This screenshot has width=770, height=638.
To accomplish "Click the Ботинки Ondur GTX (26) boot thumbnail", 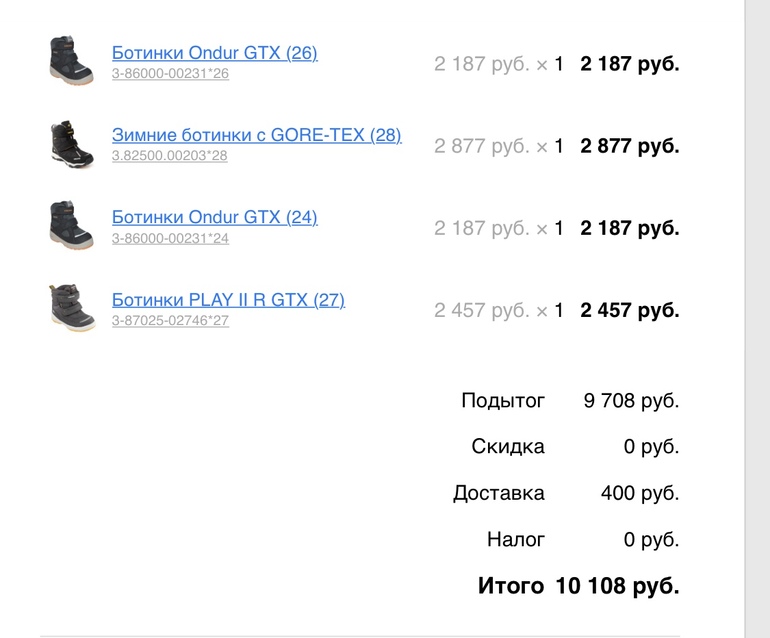I will tap(71, 61).
